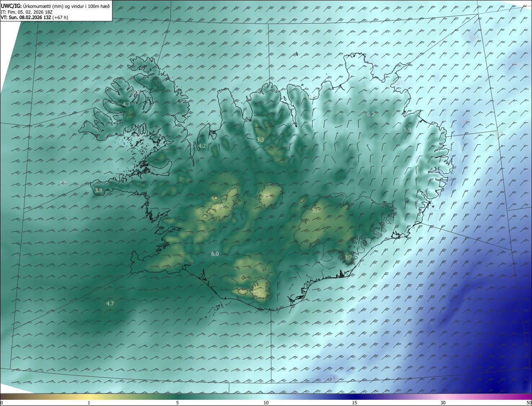Click the 'IT: Fim. 05. 02. 2026 18Z' line
This screenshot has height=406, width=532.
point(27,12)
